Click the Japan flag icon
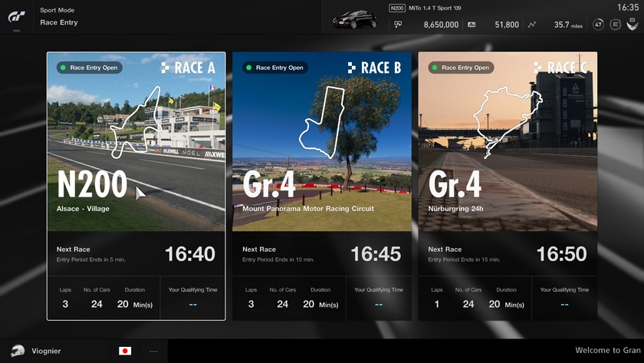Viewport: 644px width, 363px height. (x=125, y=351)
